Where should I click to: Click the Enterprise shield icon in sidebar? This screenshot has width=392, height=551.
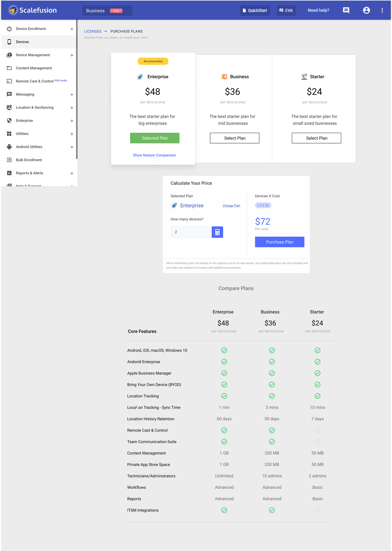point(9,120)
